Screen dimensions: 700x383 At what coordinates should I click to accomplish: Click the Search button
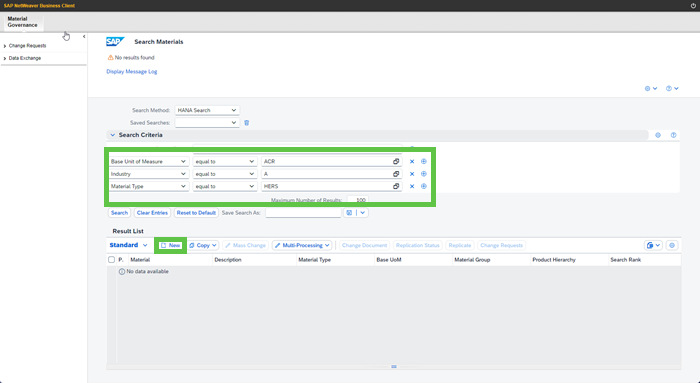pyautogui.click(x=119, y=213)
